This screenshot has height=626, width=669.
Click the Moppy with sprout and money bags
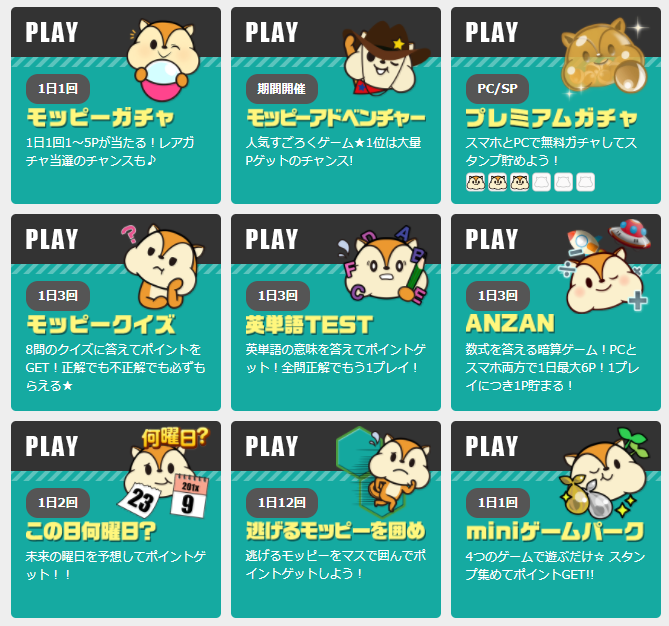click(x=605, y=472)
